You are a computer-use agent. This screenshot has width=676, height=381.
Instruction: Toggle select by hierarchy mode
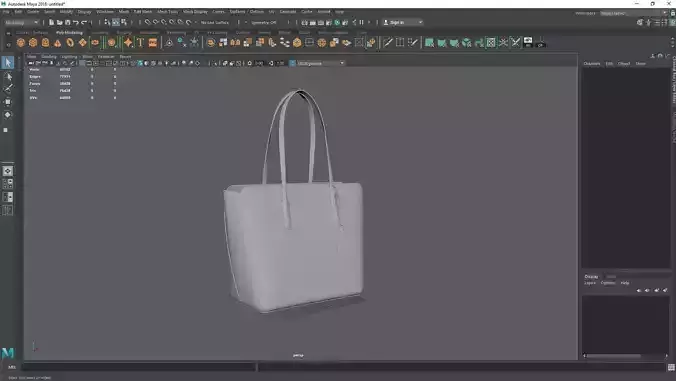tap(107, 22)
